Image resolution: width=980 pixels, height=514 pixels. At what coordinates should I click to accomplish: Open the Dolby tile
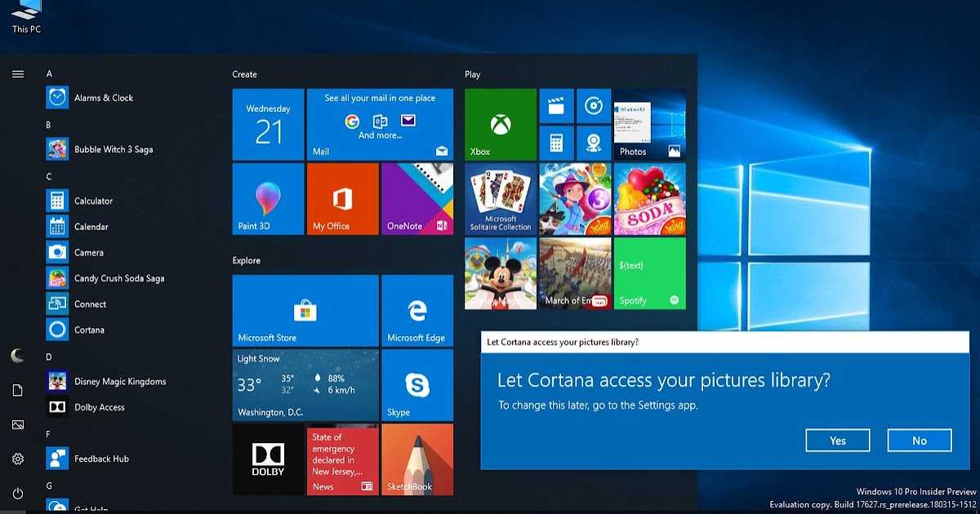point(268,459)
